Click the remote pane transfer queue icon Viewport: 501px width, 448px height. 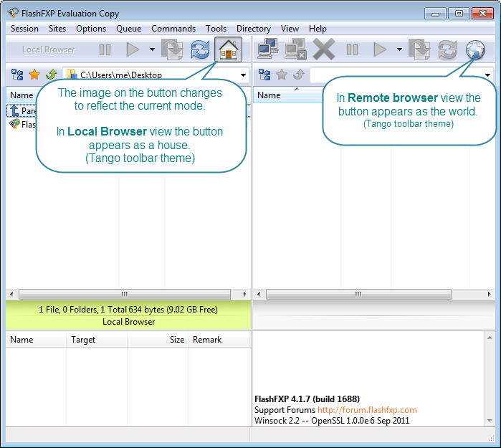coord(419,49)
